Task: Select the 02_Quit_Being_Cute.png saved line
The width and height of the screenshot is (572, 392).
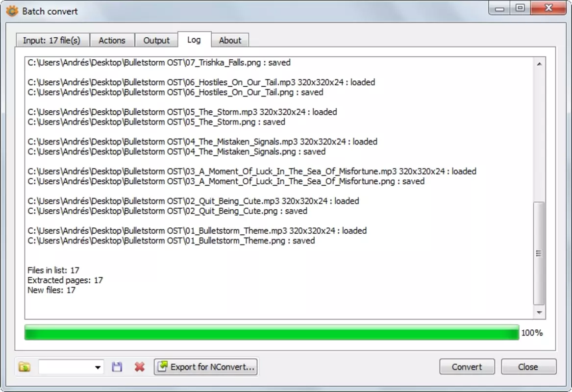Action: tap(167, 211)
